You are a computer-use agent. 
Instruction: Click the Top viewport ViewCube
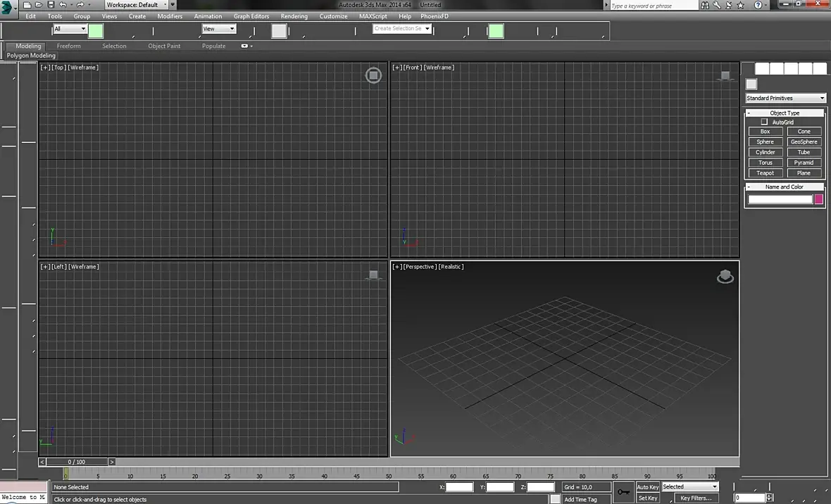click(x=373, y=75)
